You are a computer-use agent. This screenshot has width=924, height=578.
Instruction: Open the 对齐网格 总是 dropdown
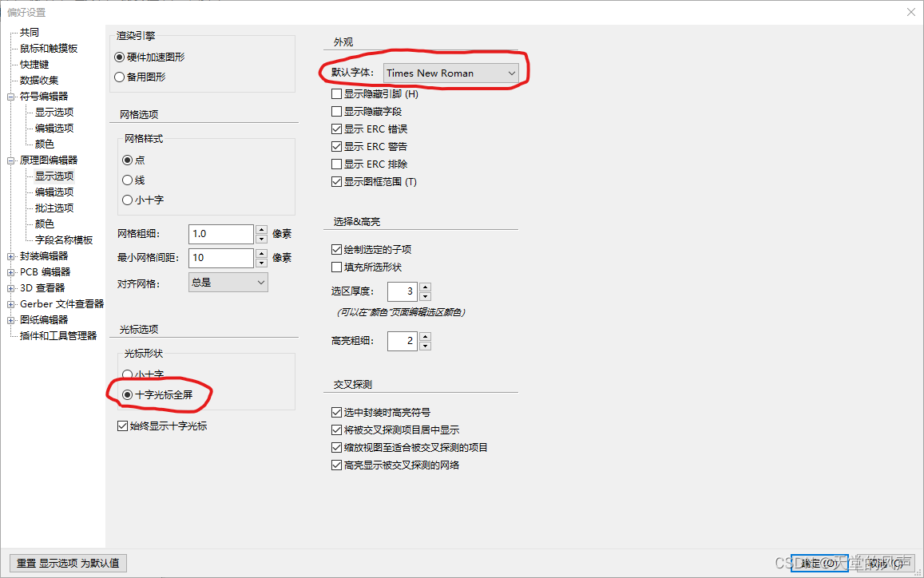tap(228, 283)
